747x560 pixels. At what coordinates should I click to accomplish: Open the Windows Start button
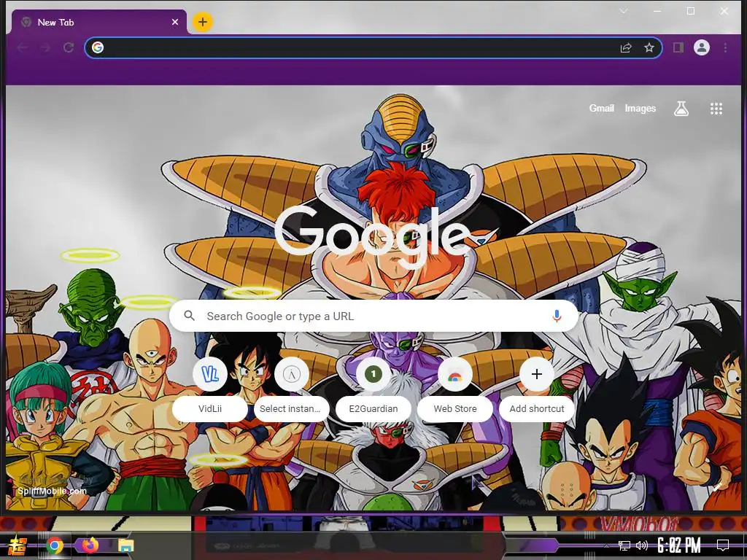[18, 545]
